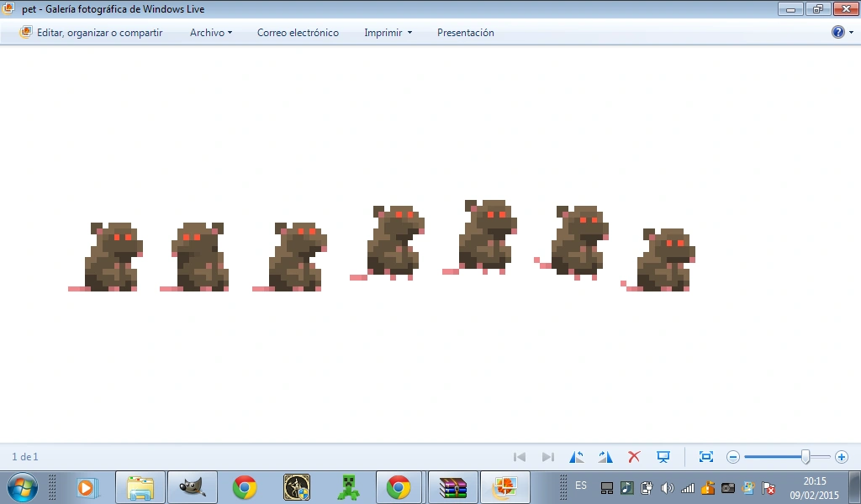Open Correo electrónico option
The image size is (861, 504).
pos(298,33)
